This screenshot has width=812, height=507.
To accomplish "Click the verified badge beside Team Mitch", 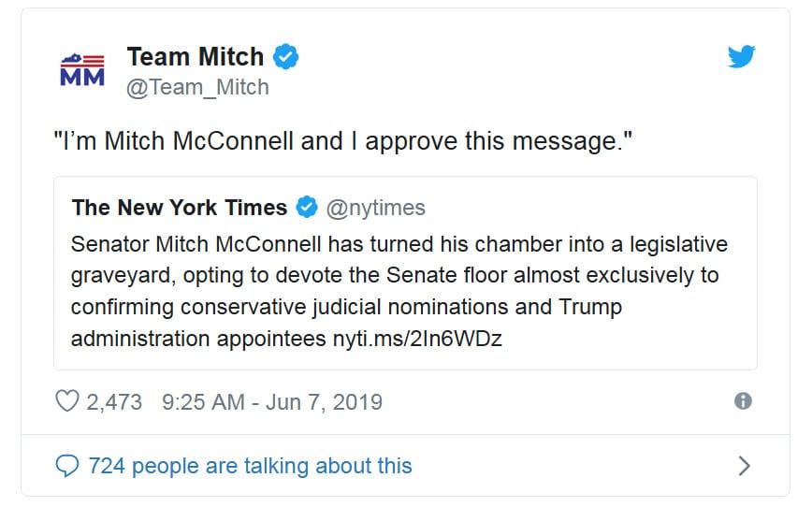I will (x=286, y=57).
